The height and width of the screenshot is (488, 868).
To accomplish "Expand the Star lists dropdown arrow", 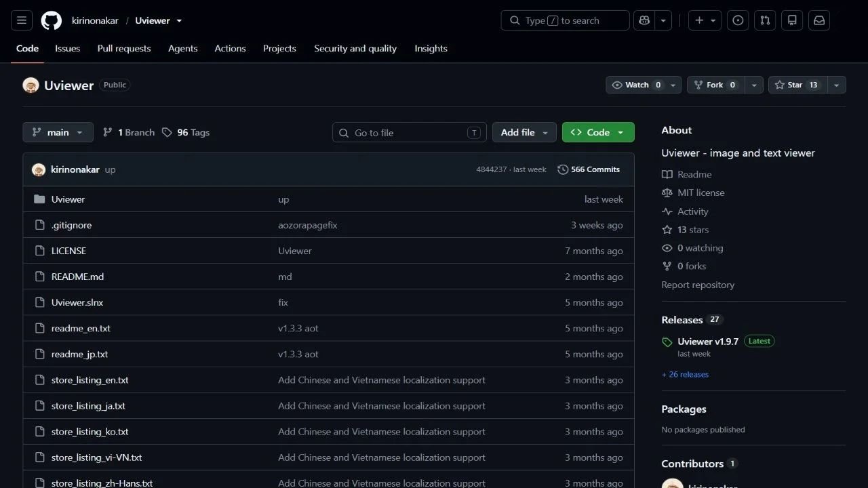I will pyautogui.click(x=837, y=85).
